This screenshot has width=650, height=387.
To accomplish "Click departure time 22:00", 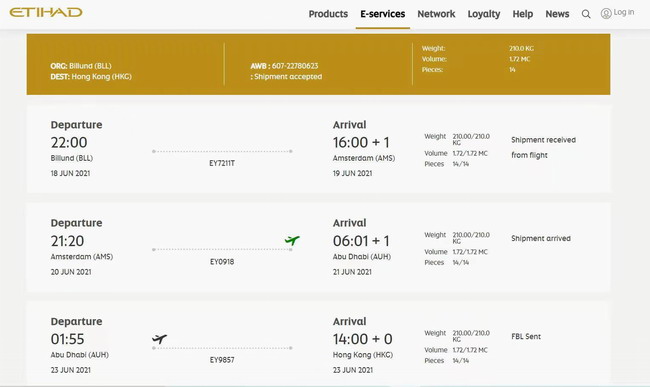I will tap(69, 143).
